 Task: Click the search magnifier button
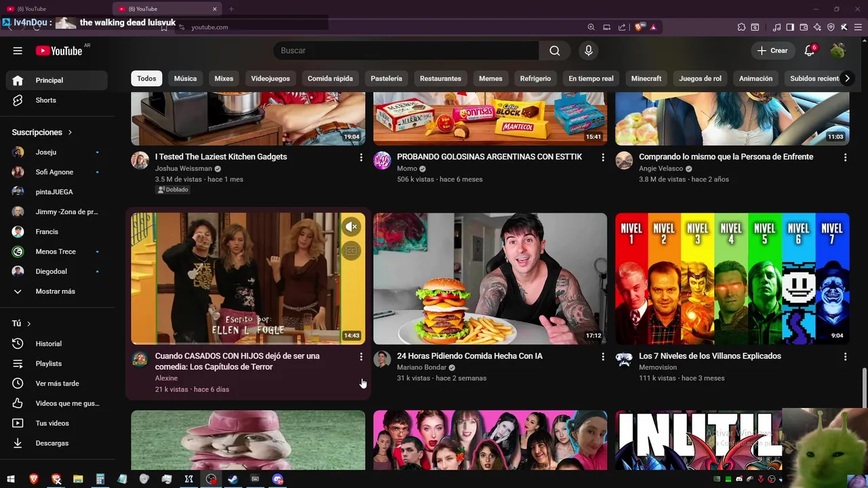pyautogui.click(x=555, y=51)
